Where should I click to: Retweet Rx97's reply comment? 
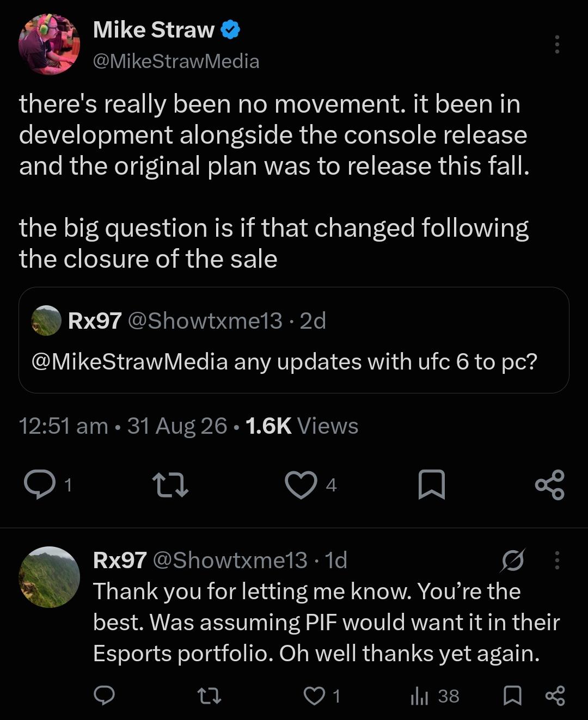[x=209, y=696]
